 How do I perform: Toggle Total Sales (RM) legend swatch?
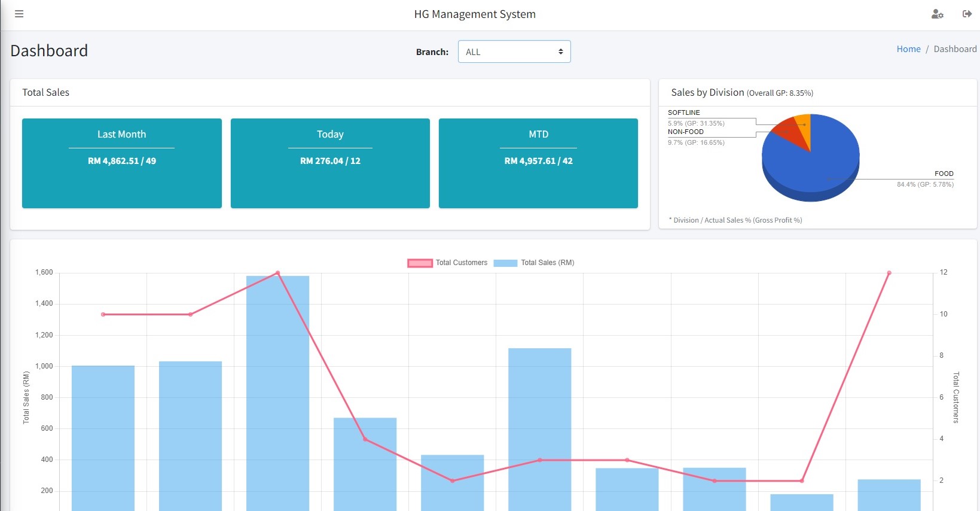(505, 263)
